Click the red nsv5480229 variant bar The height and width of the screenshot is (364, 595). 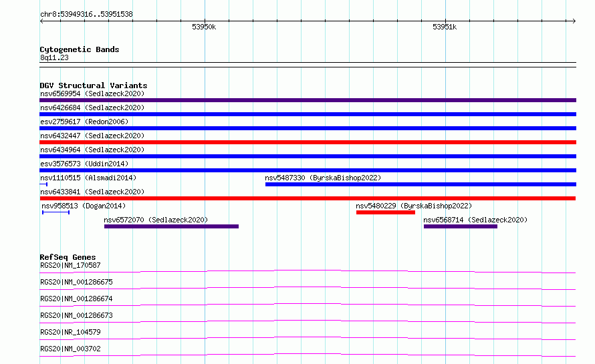tap(386, 212)
